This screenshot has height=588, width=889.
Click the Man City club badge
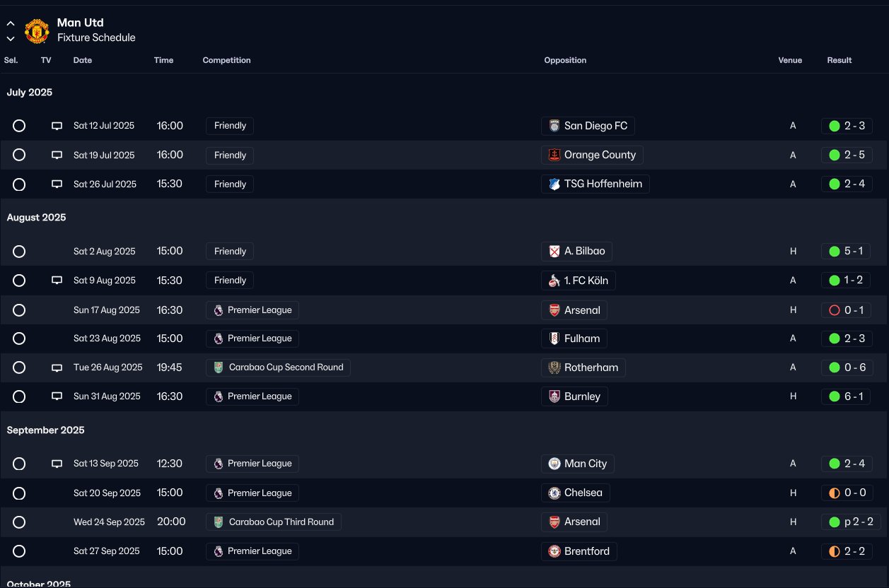pos(554,464)
